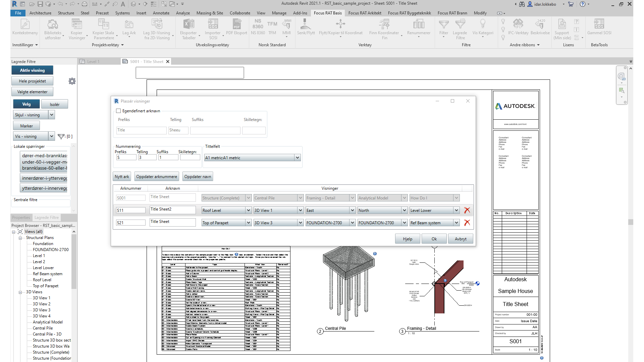Click the Nummerering Prefiks field
The height and width of the screenshot is (362, 644).
(126, 158)
